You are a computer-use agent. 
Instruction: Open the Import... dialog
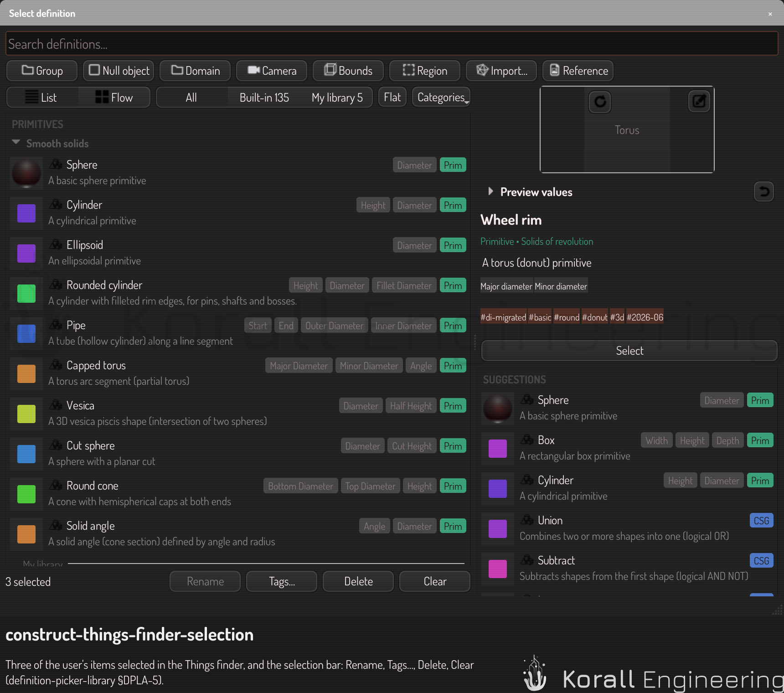coord(501,71)
